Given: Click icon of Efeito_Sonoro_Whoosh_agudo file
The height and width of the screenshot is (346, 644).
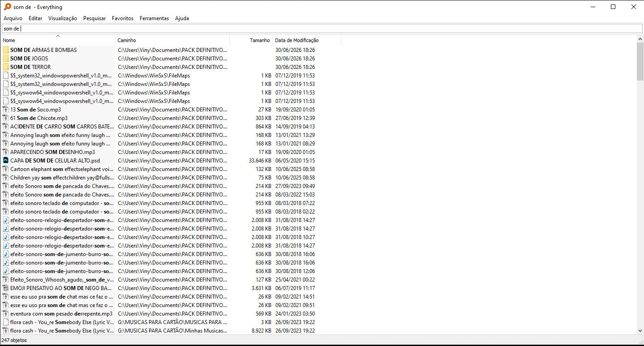Looking at the screenshot, I should [x=6, y=280].
